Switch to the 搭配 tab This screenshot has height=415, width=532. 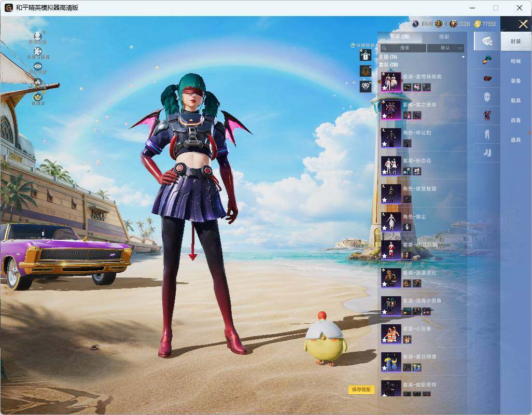coord(444,37)
